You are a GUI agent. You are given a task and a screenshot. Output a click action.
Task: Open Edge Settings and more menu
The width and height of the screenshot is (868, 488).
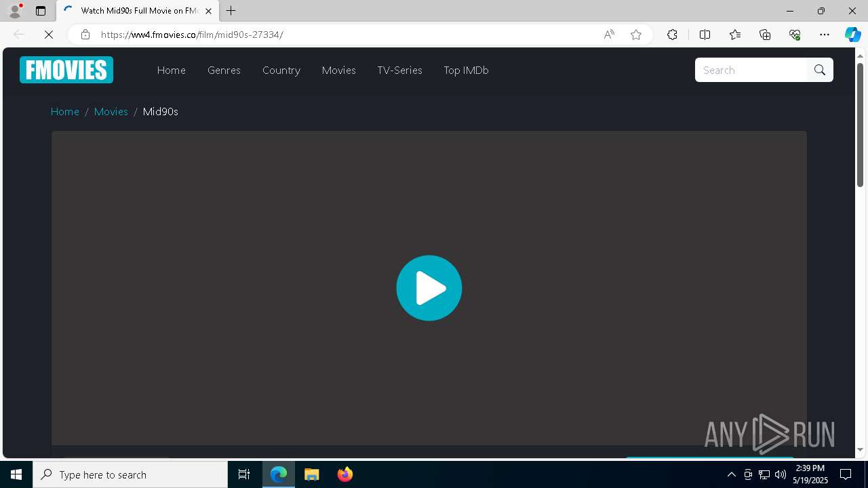(825, 35)
